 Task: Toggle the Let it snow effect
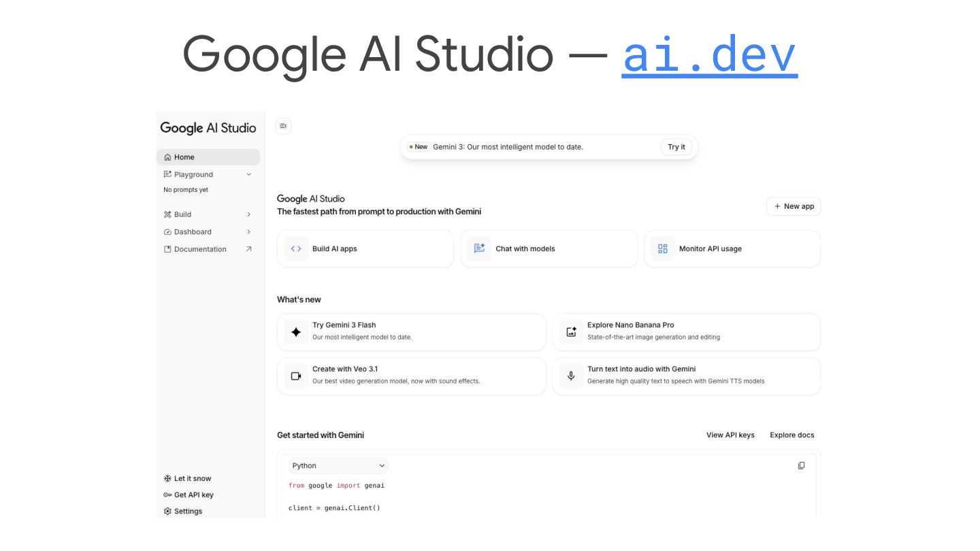[188, 478]
